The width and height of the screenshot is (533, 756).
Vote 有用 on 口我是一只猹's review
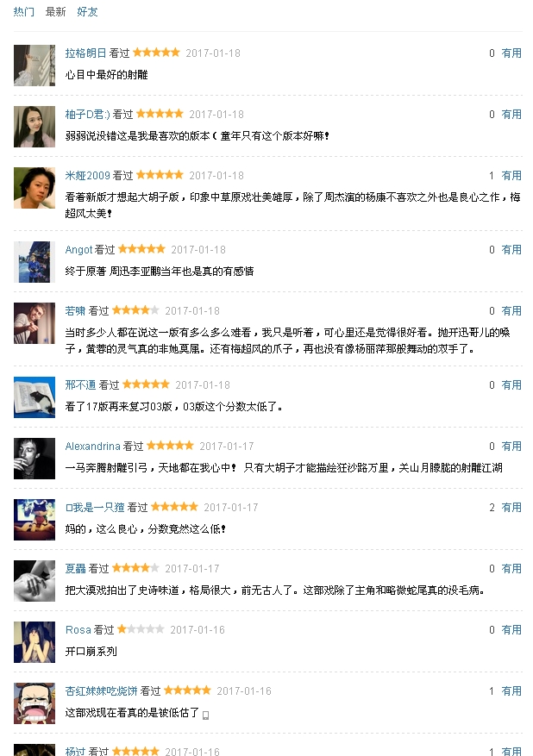pyautogui.click(x=511, y=508)
